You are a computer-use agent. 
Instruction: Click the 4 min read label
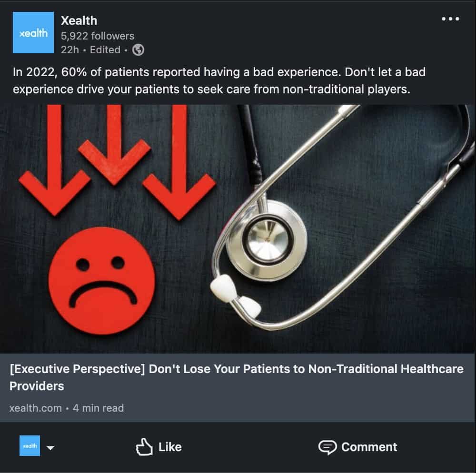coord(99,408)
